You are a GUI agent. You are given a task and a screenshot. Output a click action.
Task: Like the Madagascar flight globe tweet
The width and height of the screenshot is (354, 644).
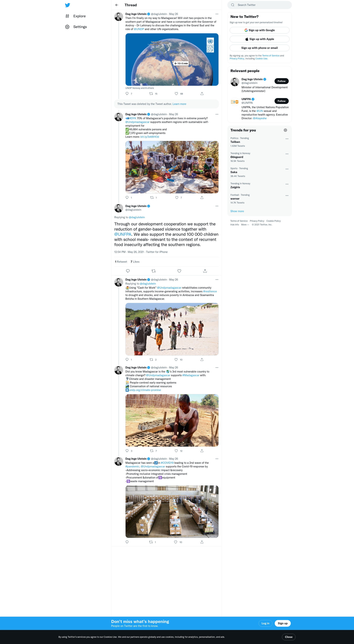click(x=176, y=93)
